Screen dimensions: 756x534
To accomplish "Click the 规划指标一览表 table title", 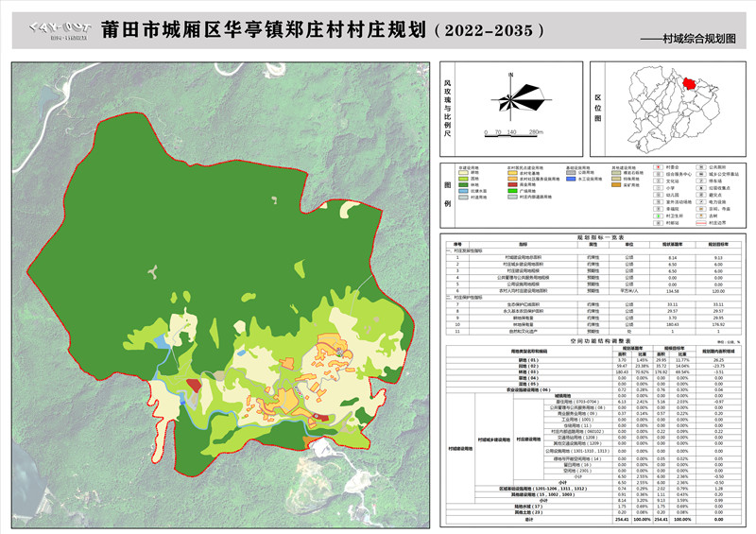I will coord(592,238).
